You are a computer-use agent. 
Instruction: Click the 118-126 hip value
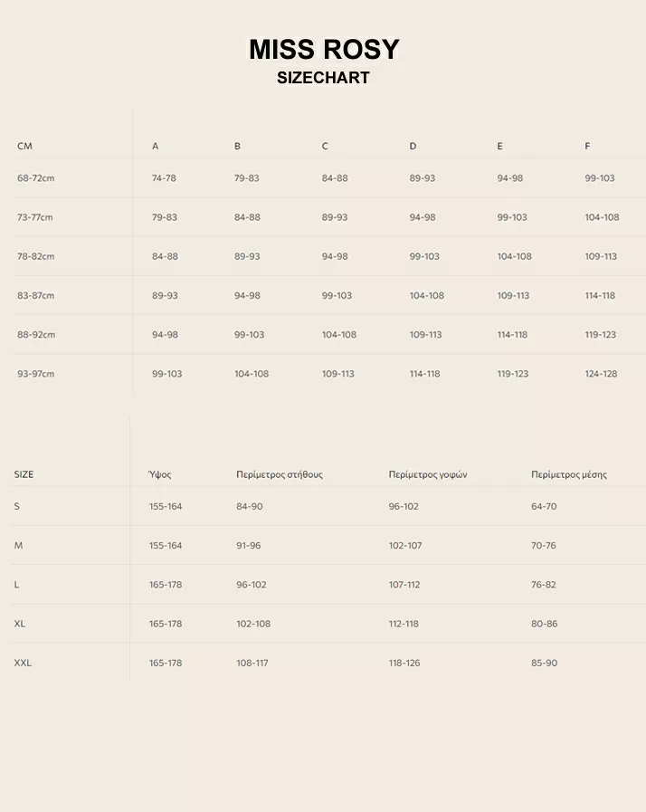[404, 664]
